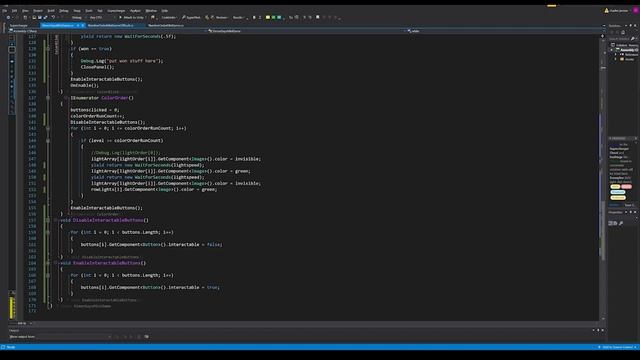Screen dimensions: 640x360
Task: Click the Debug.Log 'put won stuff here' line
Action: pos(122,61)
